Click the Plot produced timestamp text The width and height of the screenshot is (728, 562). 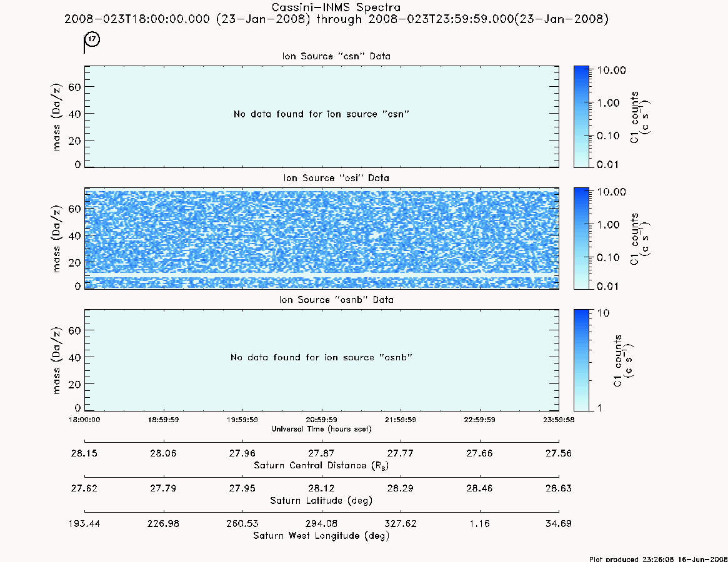658,559
